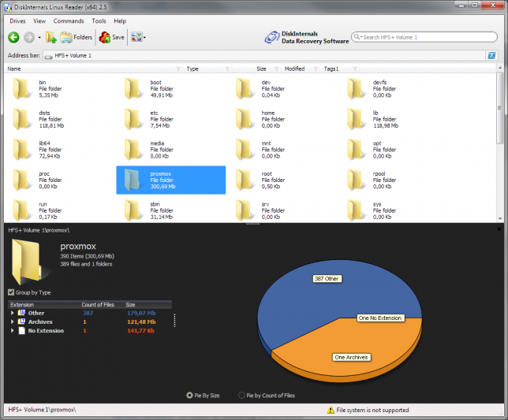Click the address bar go button

pyautogui.click(x=491, y=56)
